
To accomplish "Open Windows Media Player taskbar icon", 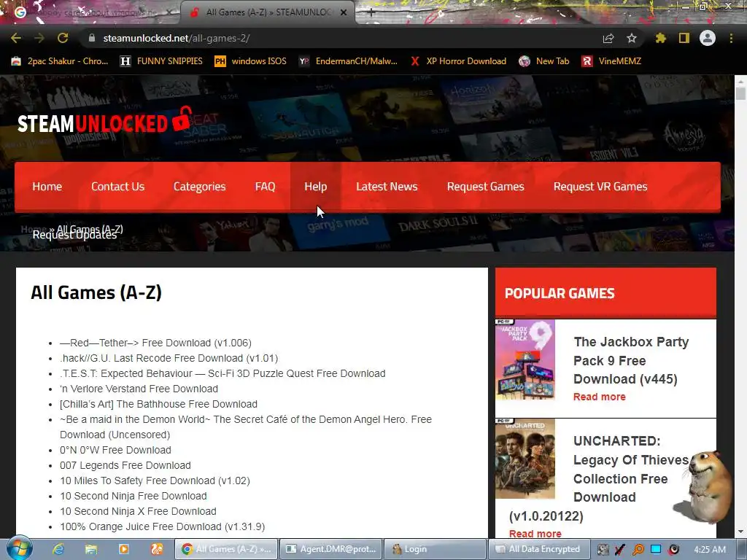I will (x=124, y=549).
